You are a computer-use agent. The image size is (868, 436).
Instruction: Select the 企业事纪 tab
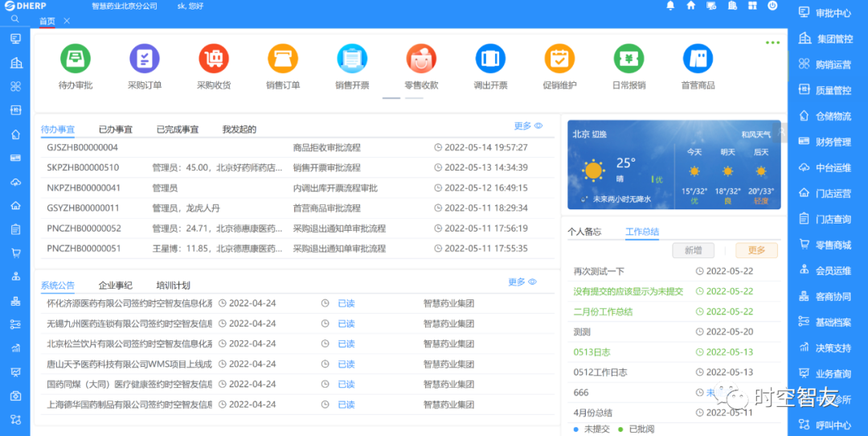[116, 286]
